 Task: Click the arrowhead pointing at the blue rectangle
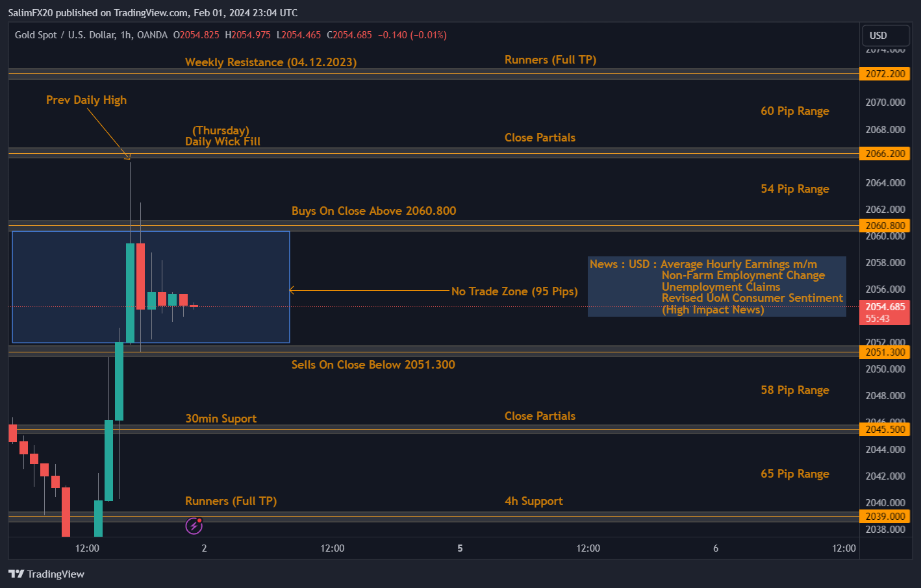tap(292, 290)
